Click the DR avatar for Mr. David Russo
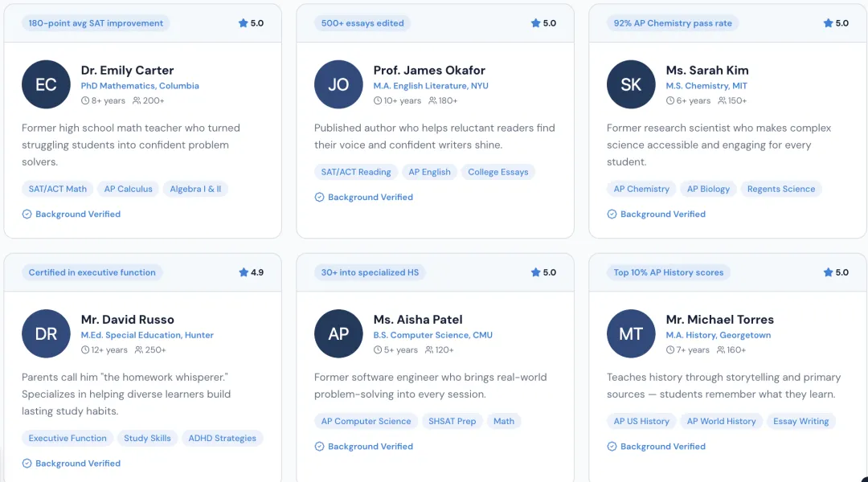The image size is (868, 482). pos(46,333)
